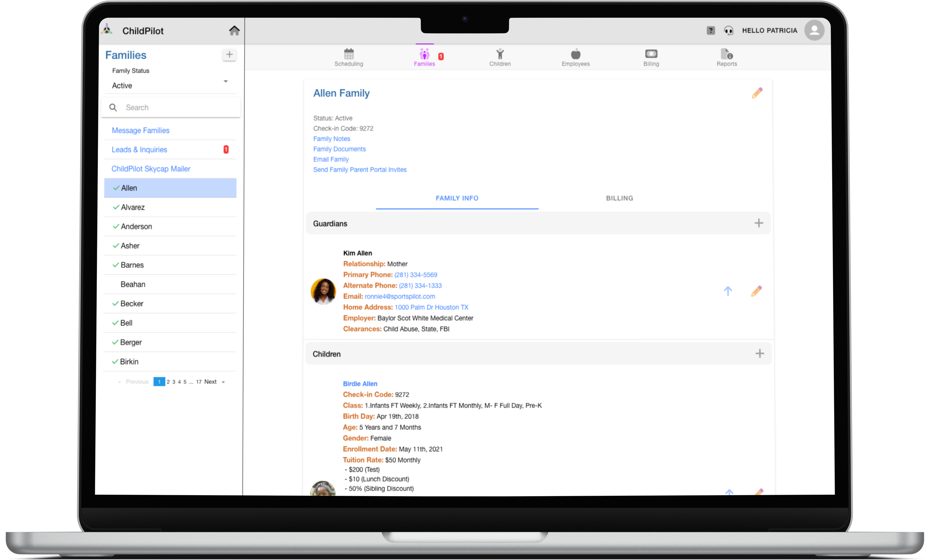Add a new child with the plus icon

(759, 354)
